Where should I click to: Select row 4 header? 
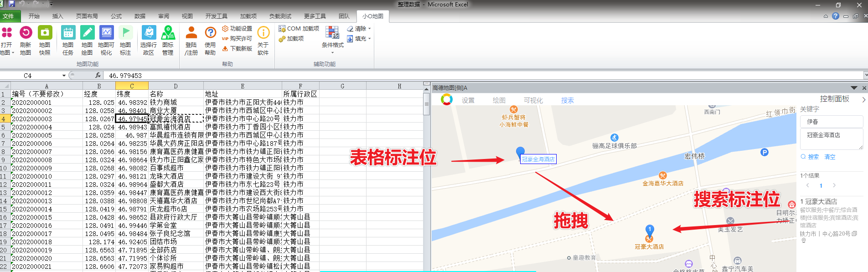pyautogui.click(x=5, y=118)
